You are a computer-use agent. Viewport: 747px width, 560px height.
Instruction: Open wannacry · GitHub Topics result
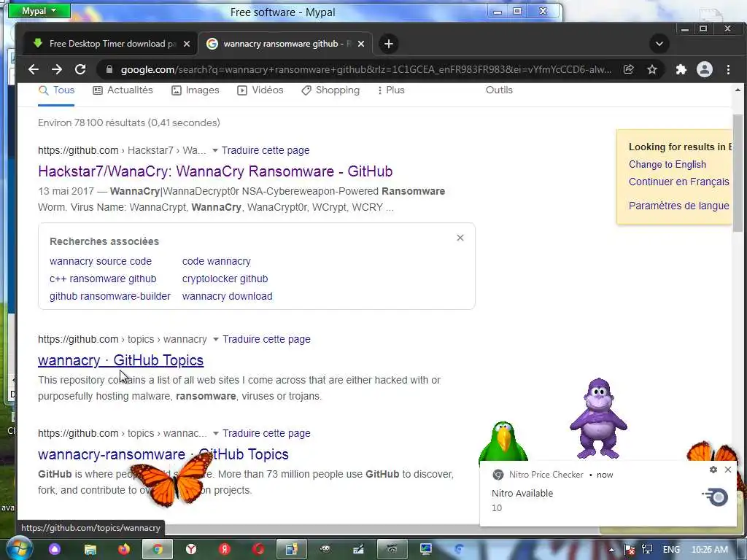(x=120, y=360)
